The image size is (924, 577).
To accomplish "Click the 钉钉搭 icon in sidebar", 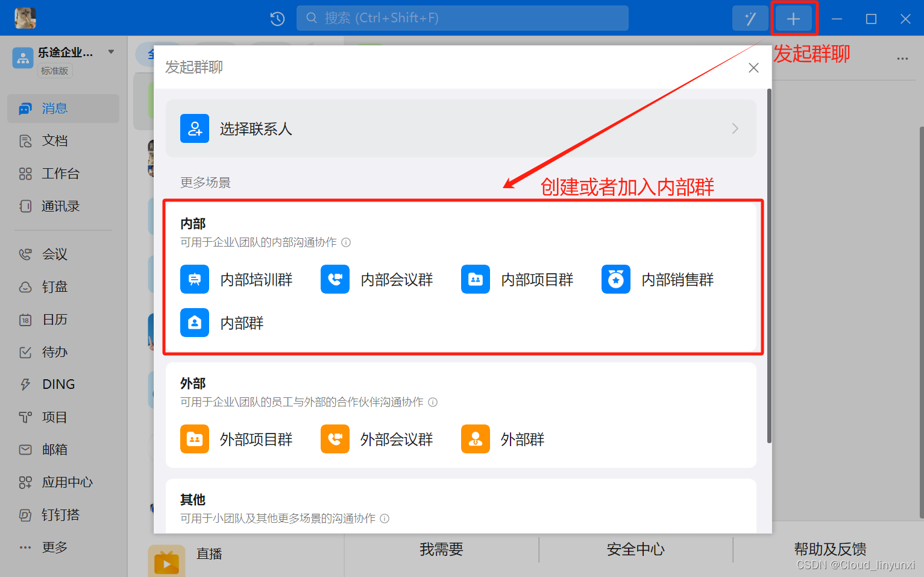I will click(x=25, y=515).
